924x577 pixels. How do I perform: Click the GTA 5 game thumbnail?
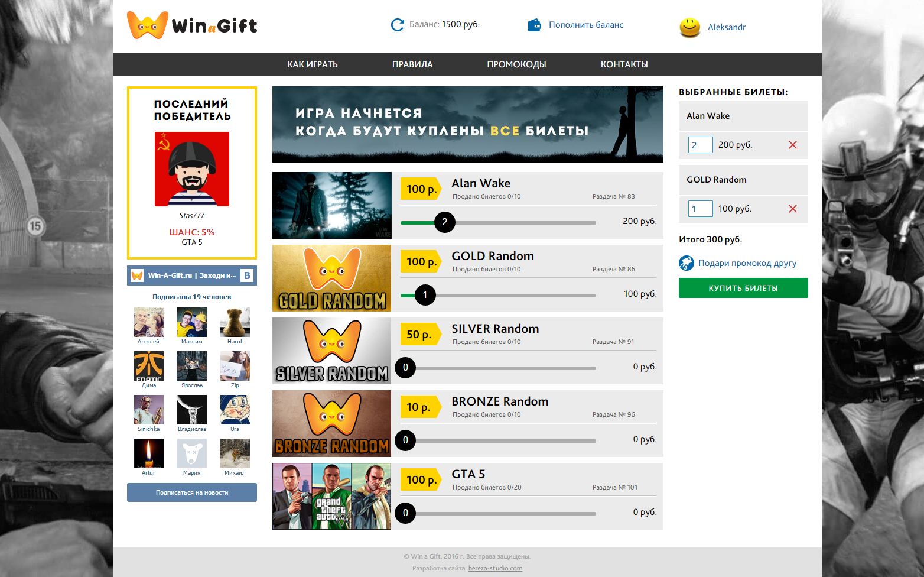point(331,496)
